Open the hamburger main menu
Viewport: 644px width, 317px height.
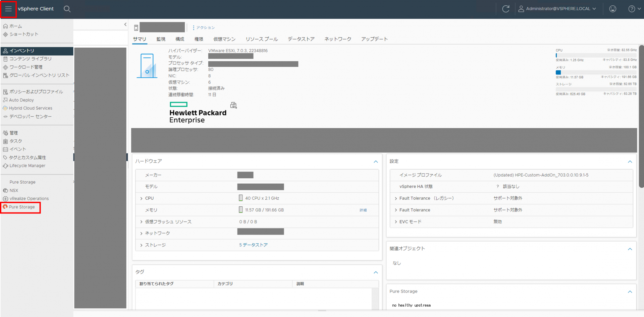[x=8, y=9]
